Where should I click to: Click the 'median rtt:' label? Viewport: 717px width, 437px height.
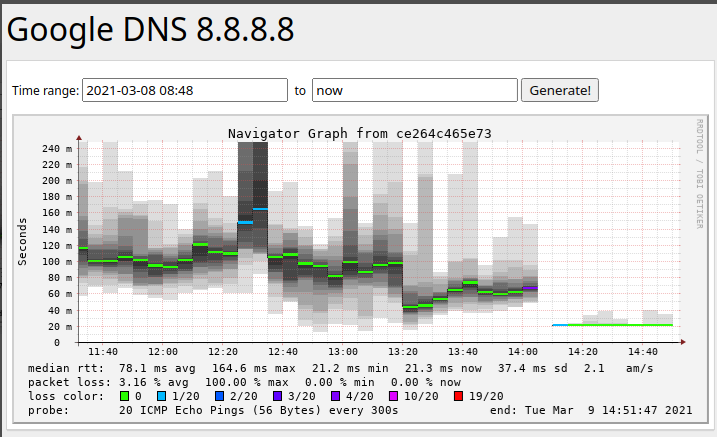pos(66,368)
